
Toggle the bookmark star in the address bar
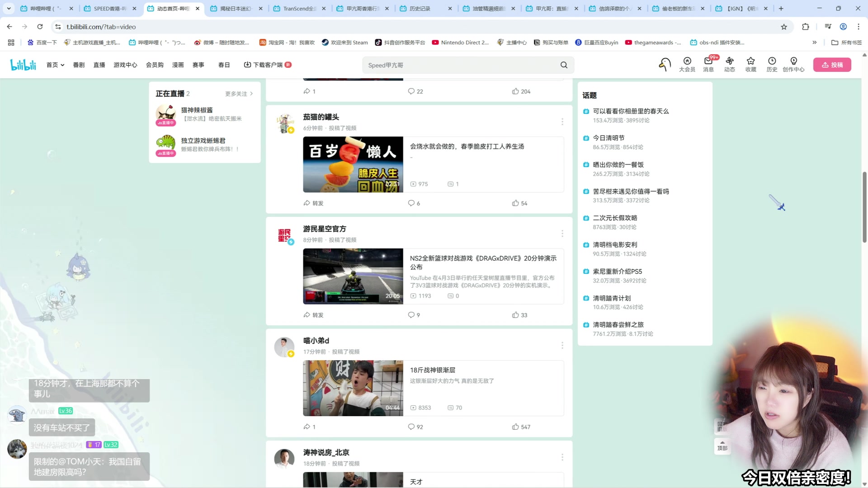pyautogui.click(x=784, y=27)
